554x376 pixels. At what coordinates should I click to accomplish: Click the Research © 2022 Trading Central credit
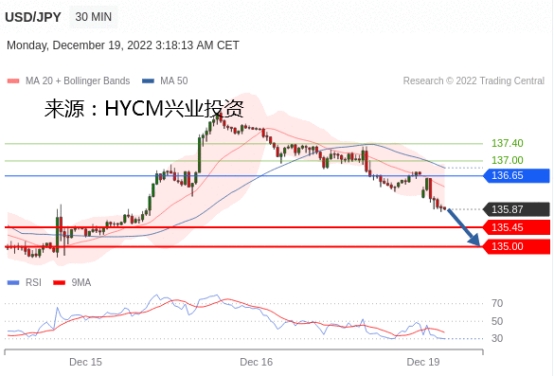473,81
